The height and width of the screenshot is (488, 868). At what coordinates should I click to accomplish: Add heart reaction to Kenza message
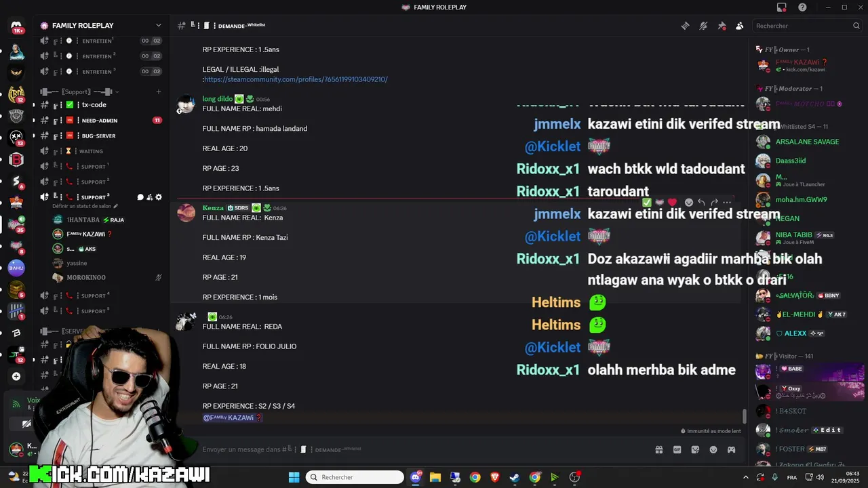[x=672, y=203]
